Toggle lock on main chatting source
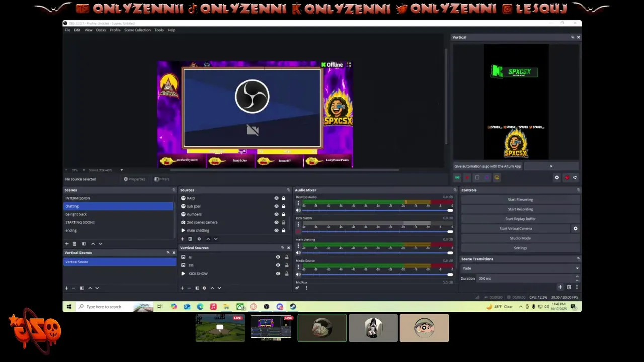Viewport: 644px width, 362px height. point(283,230)
